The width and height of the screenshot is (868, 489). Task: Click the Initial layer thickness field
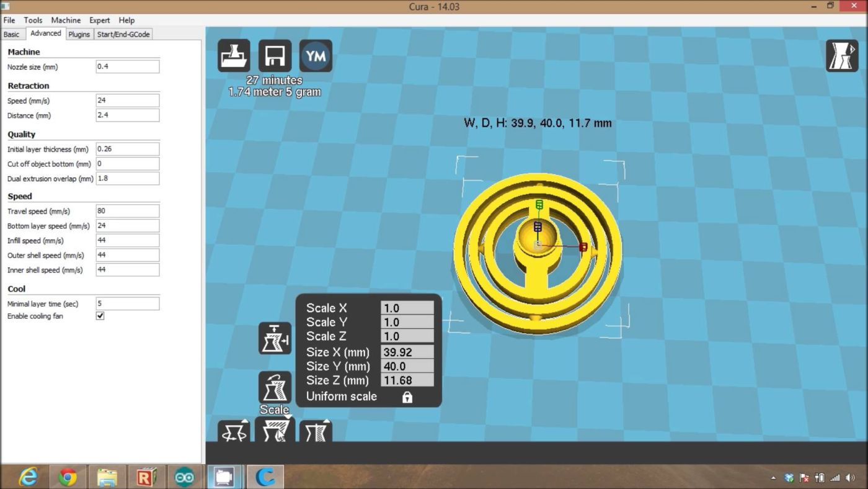(x=127, y=149)
